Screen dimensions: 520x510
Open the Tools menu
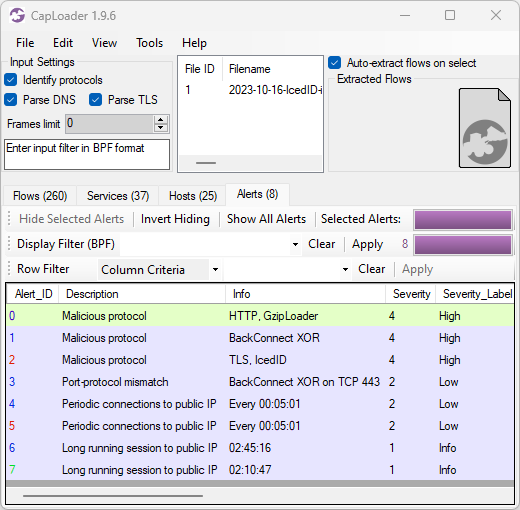[149, 43]
